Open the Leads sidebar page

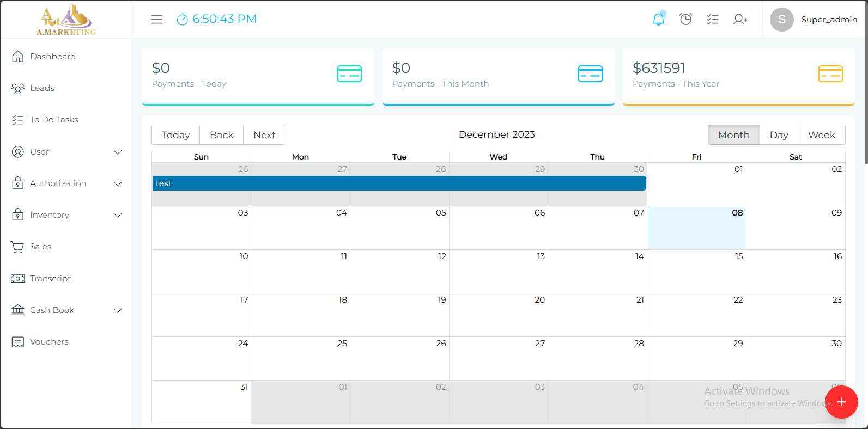pyautogui.click(x=42, y=88)
